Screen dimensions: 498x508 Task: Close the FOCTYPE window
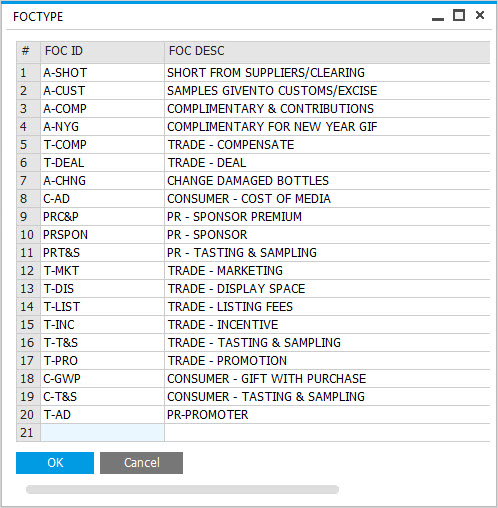point(480,15)
